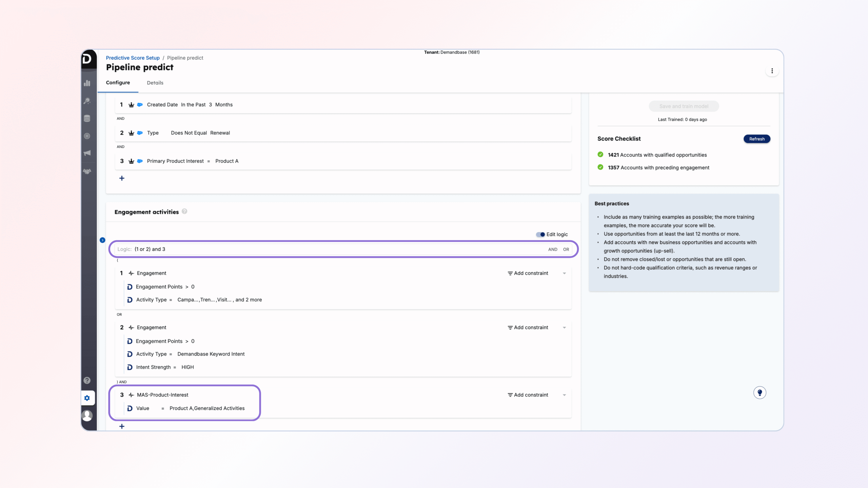Click the Refresh button in Score Checklist
Viewport: 868px width, 488px height.
756,139
